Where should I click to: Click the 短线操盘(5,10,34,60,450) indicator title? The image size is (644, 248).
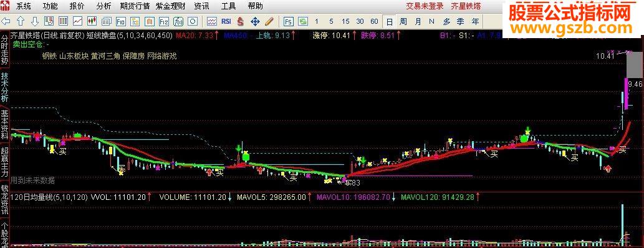tap(130, 36)
